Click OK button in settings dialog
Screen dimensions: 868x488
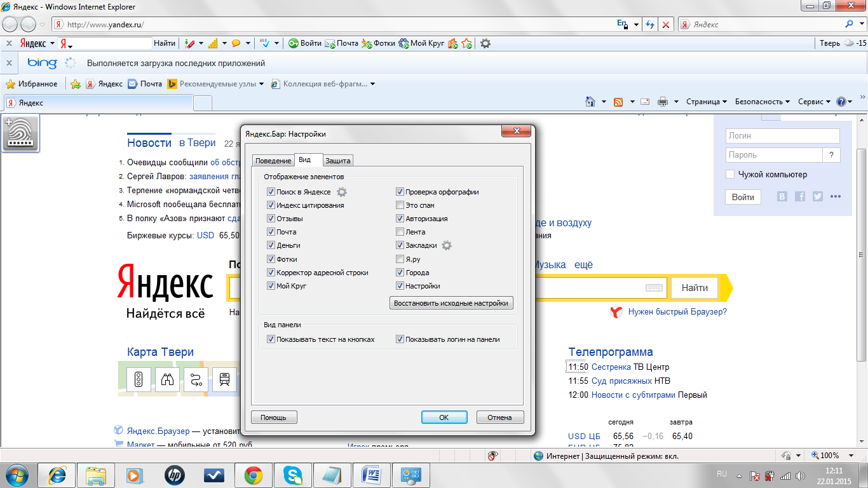point(444,417)
